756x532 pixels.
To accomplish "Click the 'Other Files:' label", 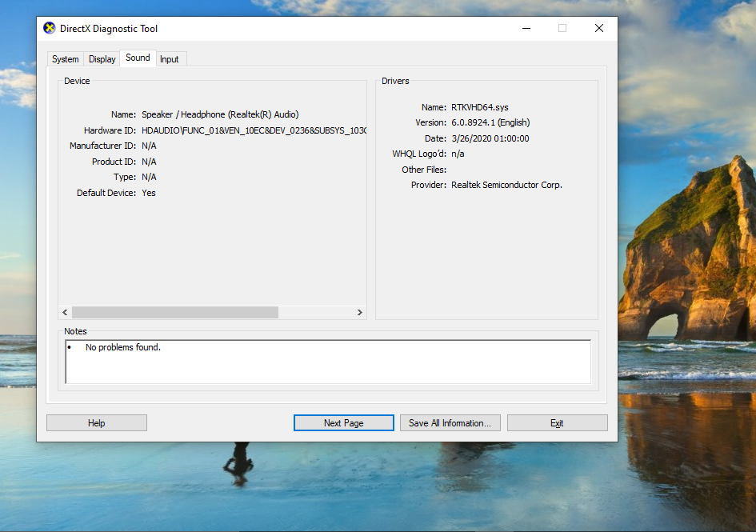I will 424,170.
